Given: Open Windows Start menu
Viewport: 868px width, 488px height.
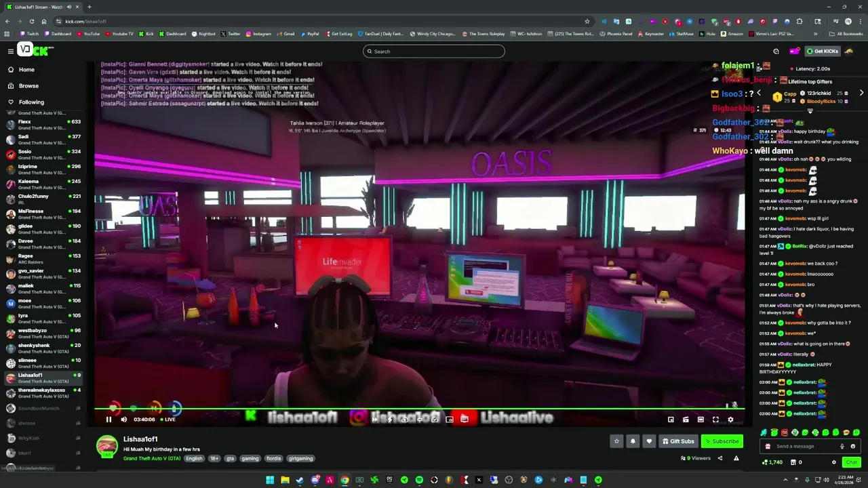Looking at the screenshot, I should [x=270, y=480].
